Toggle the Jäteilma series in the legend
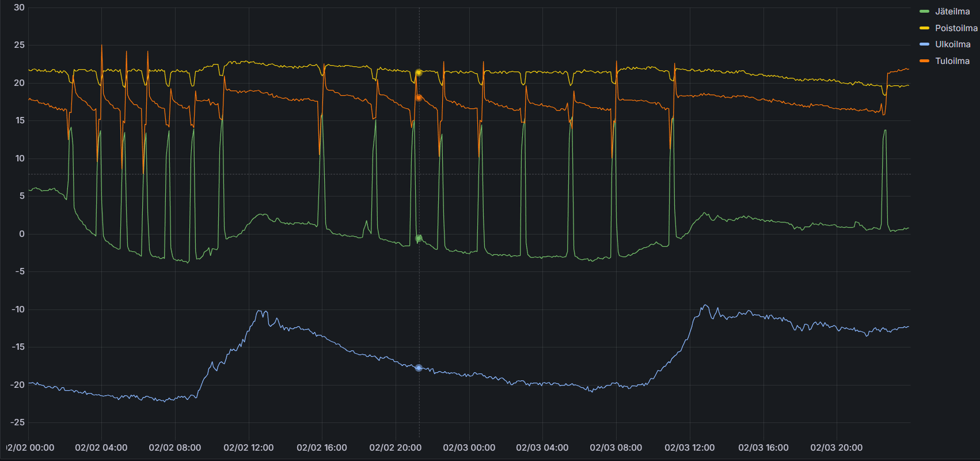980x461 pixels. click(x=952, y=12)
